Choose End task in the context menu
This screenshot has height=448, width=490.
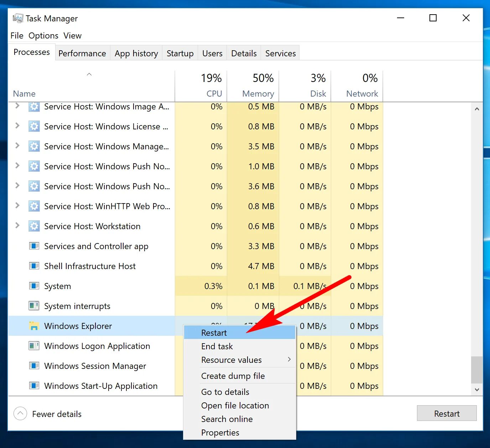(x=240, y=346)
